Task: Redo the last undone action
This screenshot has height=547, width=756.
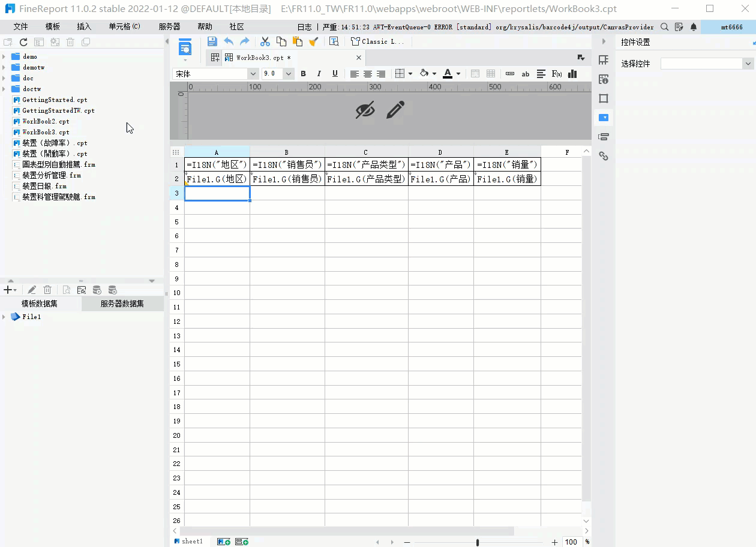Action: 244,41
